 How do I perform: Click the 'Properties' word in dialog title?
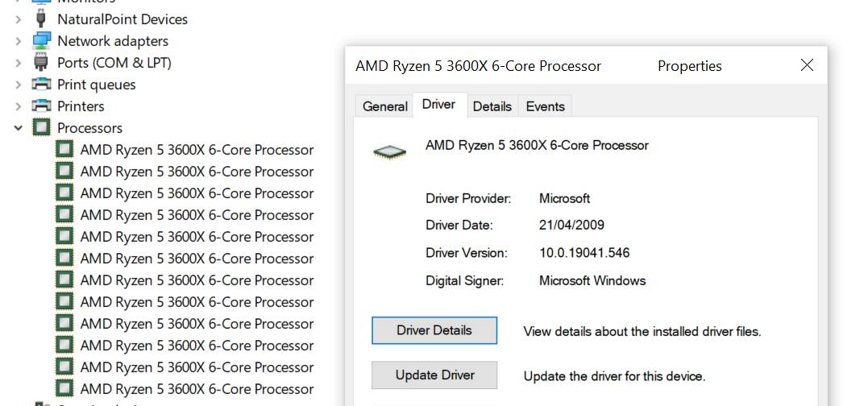click(690, 66)
